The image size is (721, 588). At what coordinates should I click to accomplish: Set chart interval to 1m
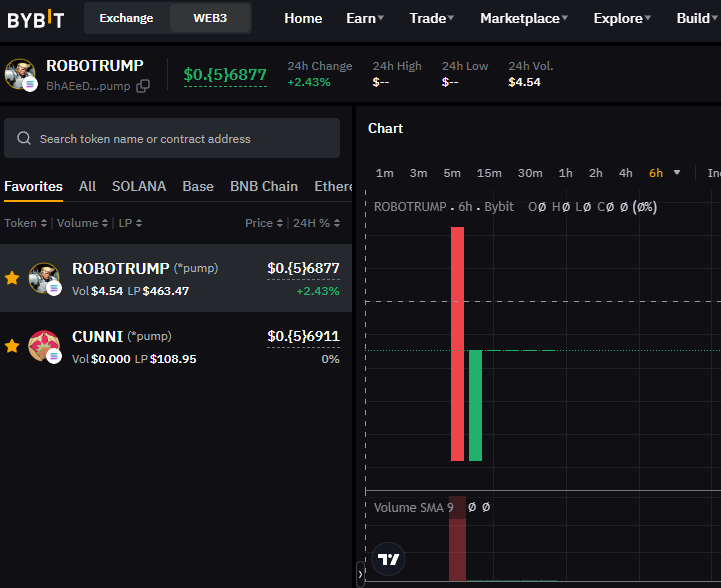[x=384, y=173]
